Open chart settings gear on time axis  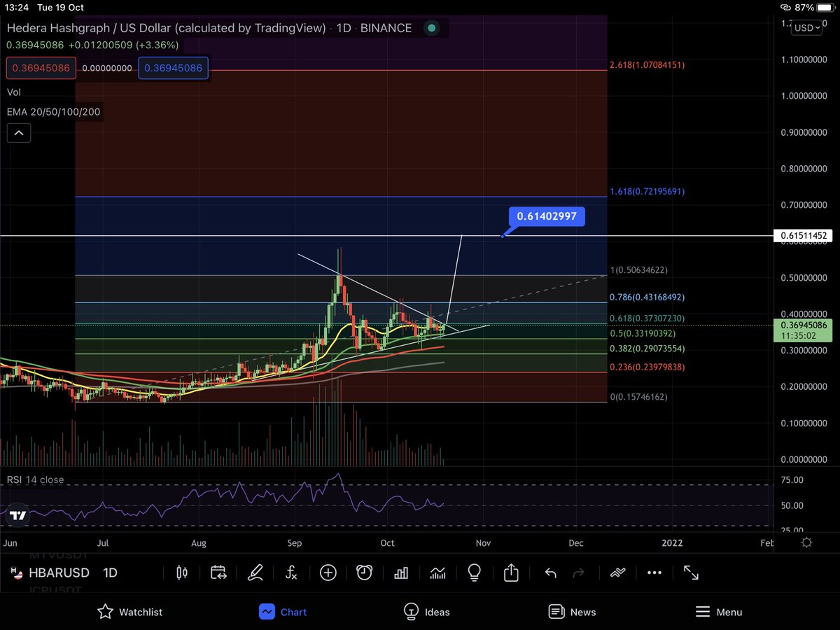point(806,542)
